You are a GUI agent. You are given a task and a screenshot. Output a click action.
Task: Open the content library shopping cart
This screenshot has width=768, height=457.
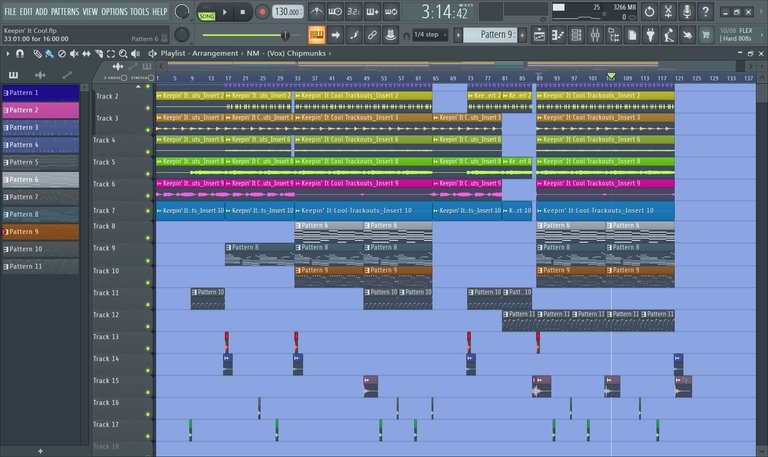[706, 35]
